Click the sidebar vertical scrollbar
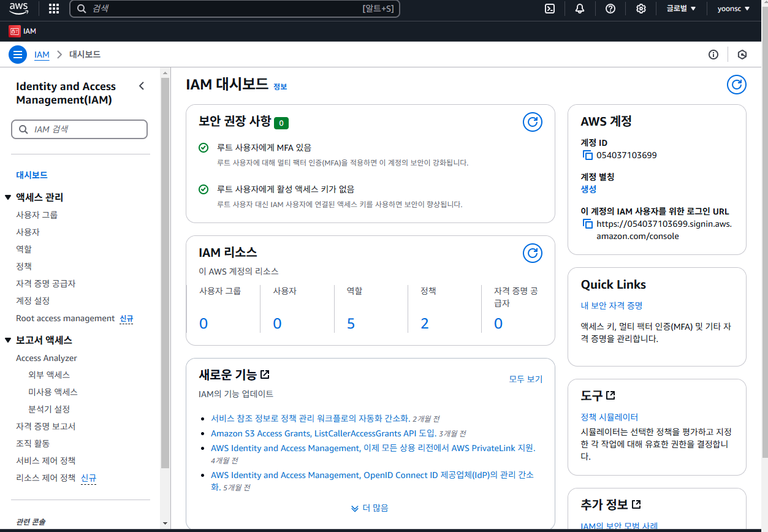Viewport: 768px width, 532px height. pyautogui.click(x=165, y=273)
